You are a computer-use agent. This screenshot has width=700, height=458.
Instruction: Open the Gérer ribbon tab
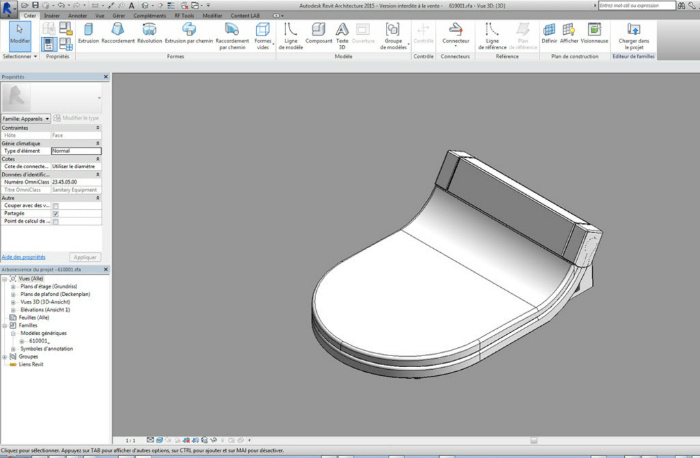click(118, 16)
